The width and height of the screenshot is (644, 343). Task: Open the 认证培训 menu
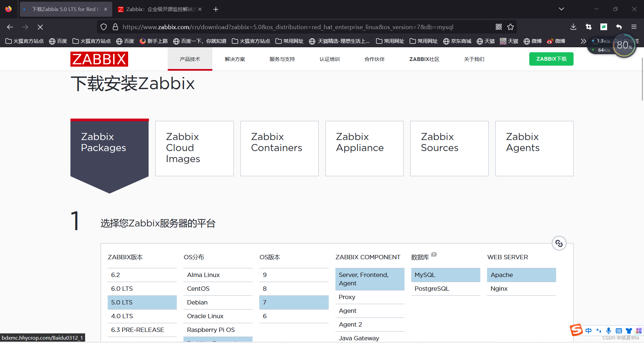329,59
